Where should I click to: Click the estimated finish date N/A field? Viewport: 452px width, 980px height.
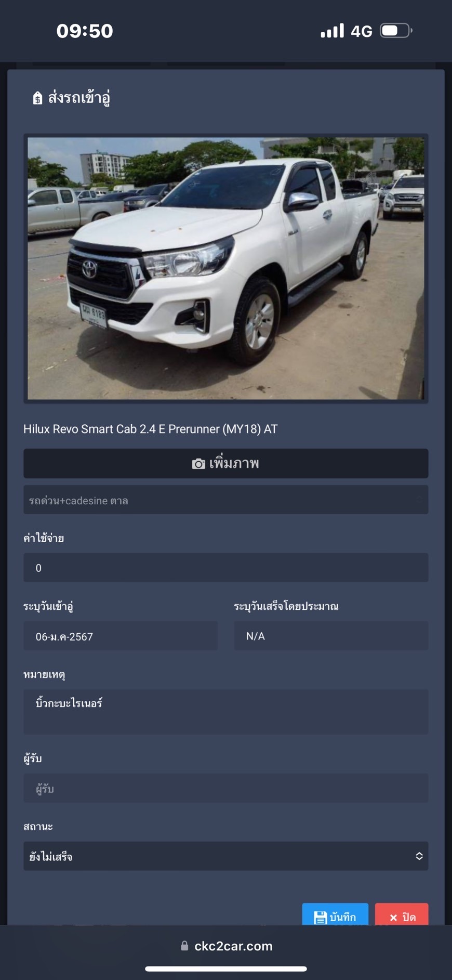click(x=331, y=636)
